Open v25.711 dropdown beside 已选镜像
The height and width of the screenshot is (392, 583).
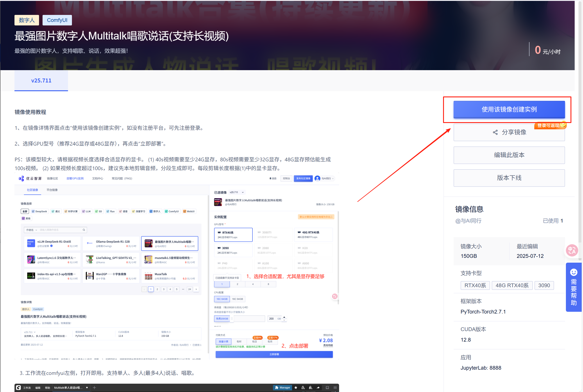(237, 192)
